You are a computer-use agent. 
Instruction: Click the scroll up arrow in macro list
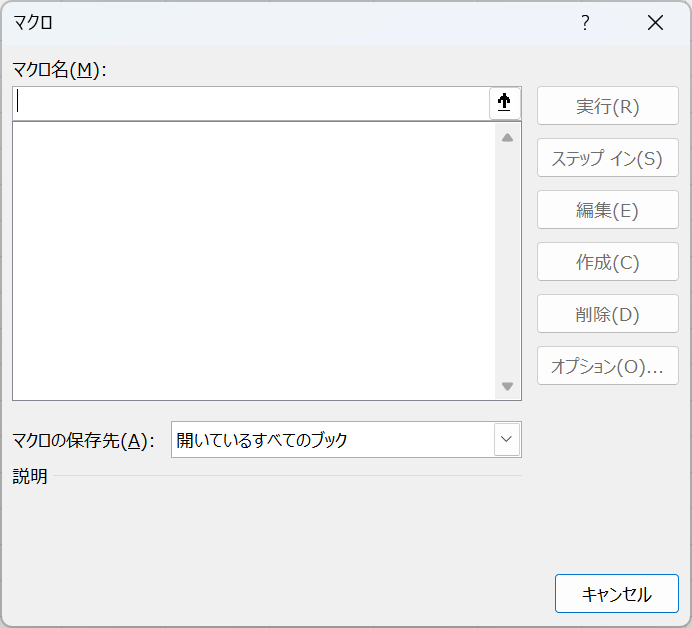pyautogui.click(x=507, y=137)
